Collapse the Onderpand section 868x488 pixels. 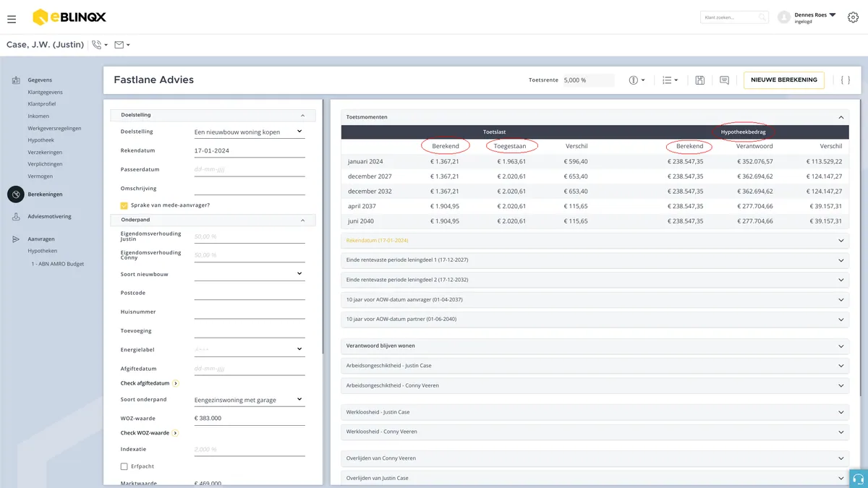(302, 221)
